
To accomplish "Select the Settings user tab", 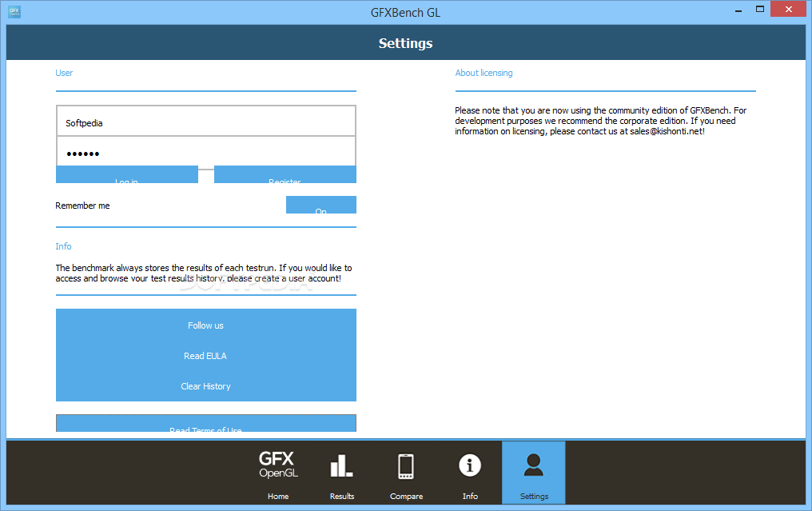I will point(533,473).
